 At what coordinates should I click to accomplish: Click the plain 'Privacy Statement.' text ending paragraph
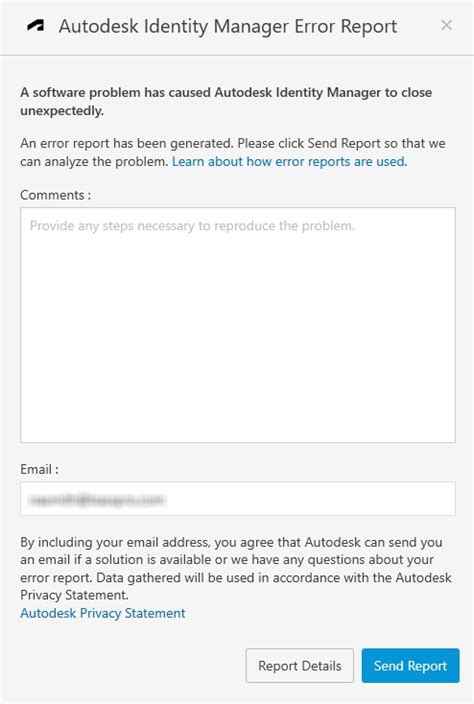tap(75, 595)
